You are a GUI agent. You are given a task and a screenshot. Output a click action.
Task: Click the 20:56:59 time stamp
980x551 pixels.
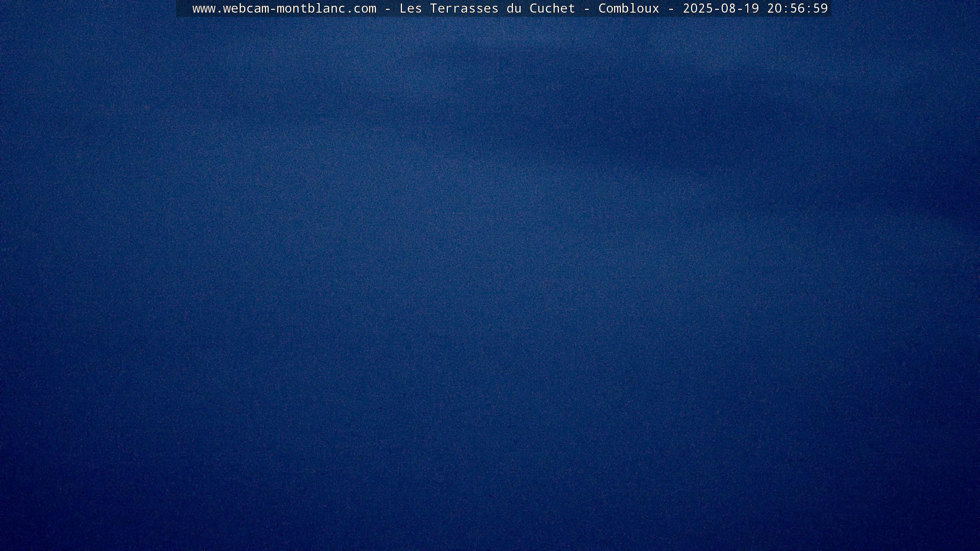pos(797,8)
